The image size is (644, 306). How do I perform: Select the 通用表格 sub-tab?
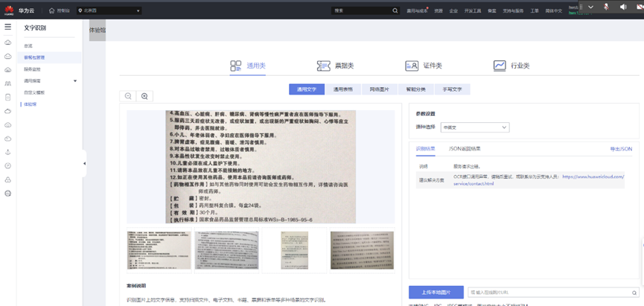coord(343,89)
